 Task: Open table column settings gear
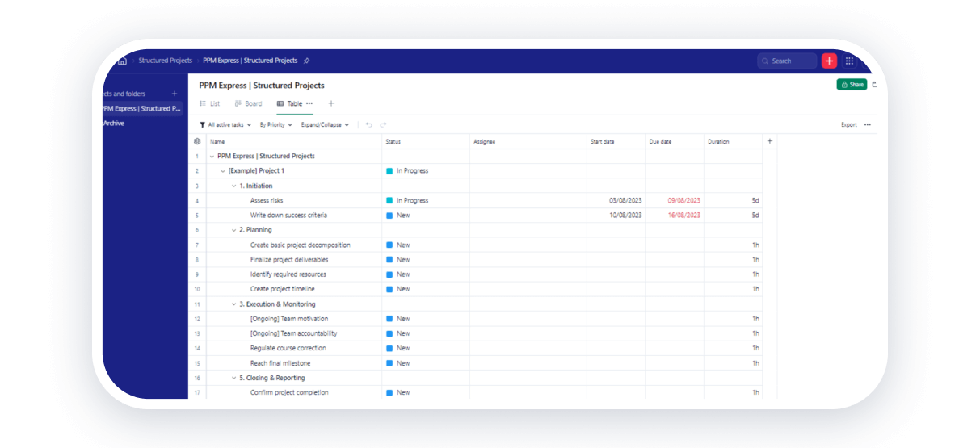tap(197, 141)
